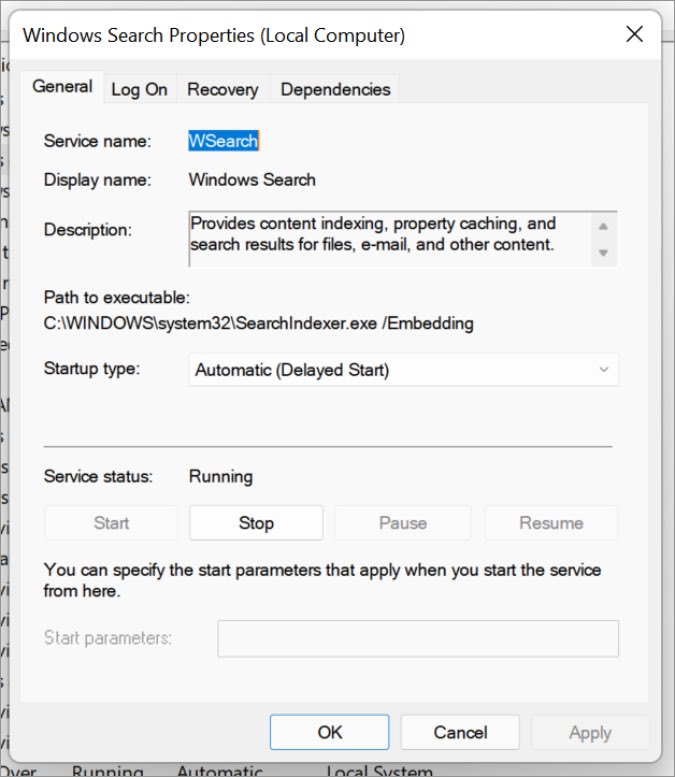The height and width of the screenshot is (777, 675).
Task: Switch to the Dependencies tab
Action: click(336, 90)
